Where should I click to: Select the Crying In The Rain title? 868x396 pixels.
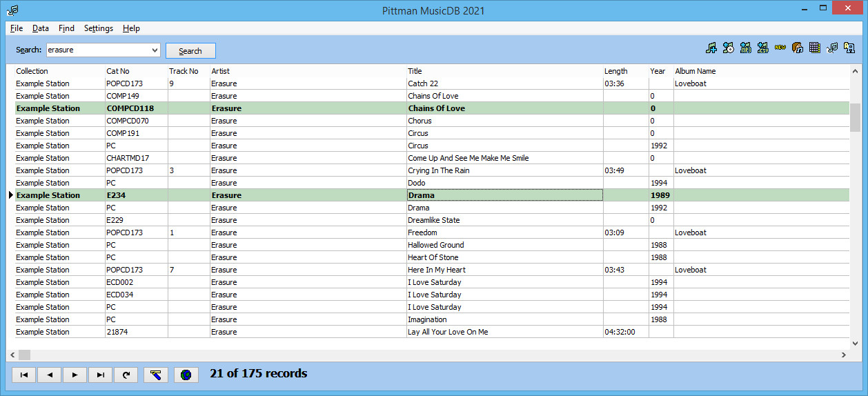coord(504,170)
